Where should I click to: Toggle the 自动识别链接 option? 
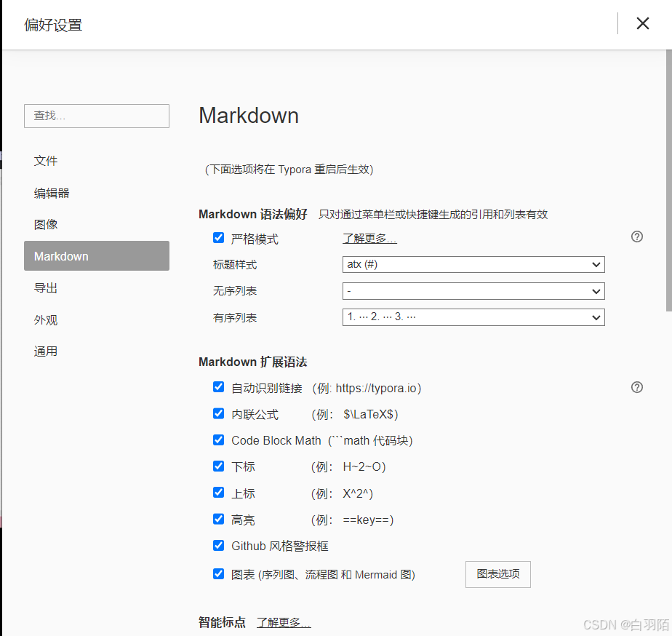click(218, 387)
